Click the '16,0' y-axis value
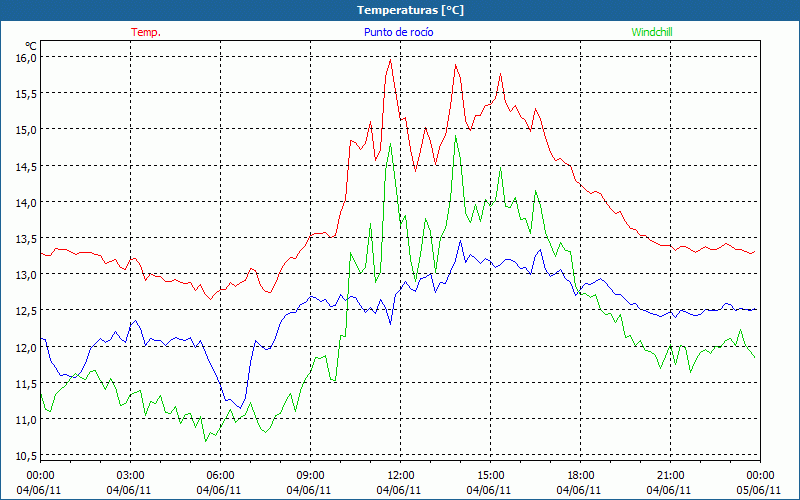This screenshot has width=800, height=500. (26, 57)
